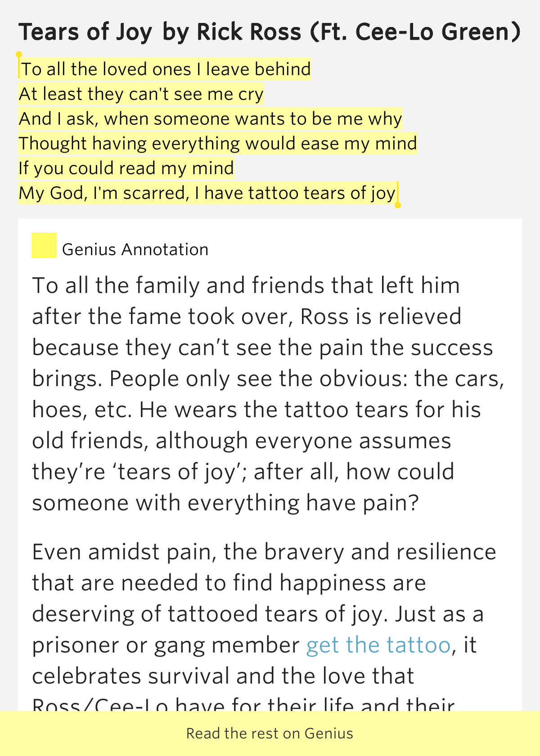
Task: Select the bottom selection handle dot
Action: 398,205
